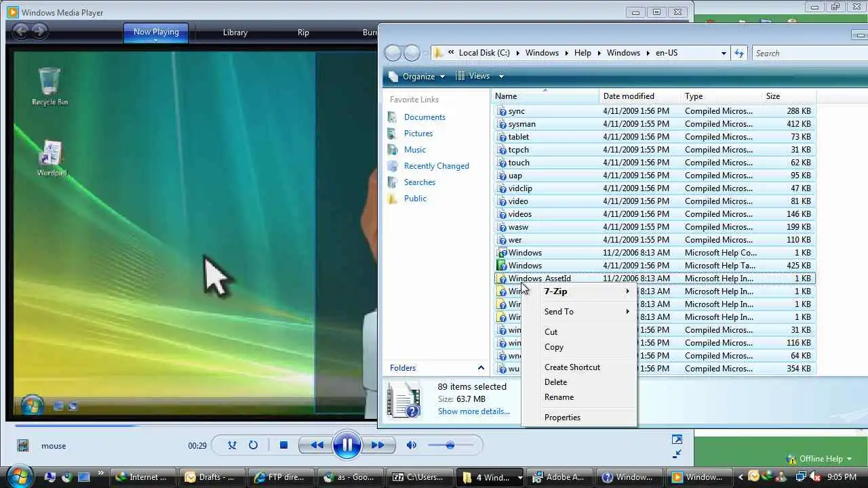Select the vidclip file row
Viewport: 868px width, 488px height.
654,188
